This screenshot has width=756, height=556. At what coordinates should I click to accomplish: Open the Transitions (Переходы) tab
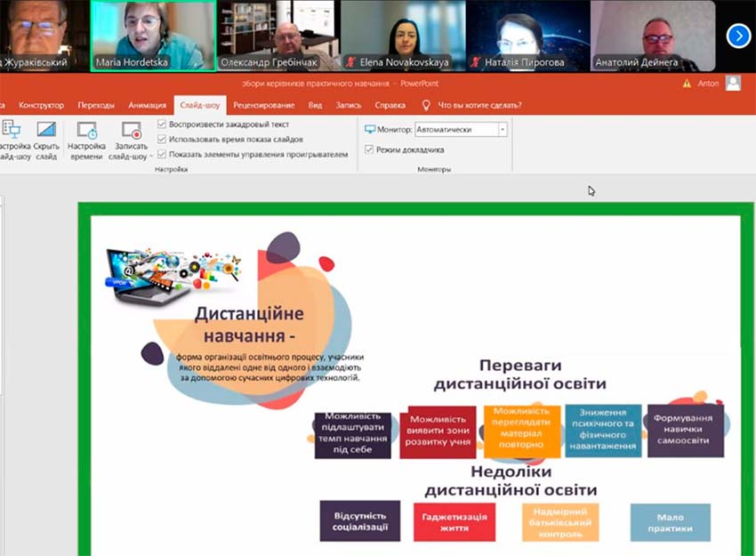coord(95,105)
